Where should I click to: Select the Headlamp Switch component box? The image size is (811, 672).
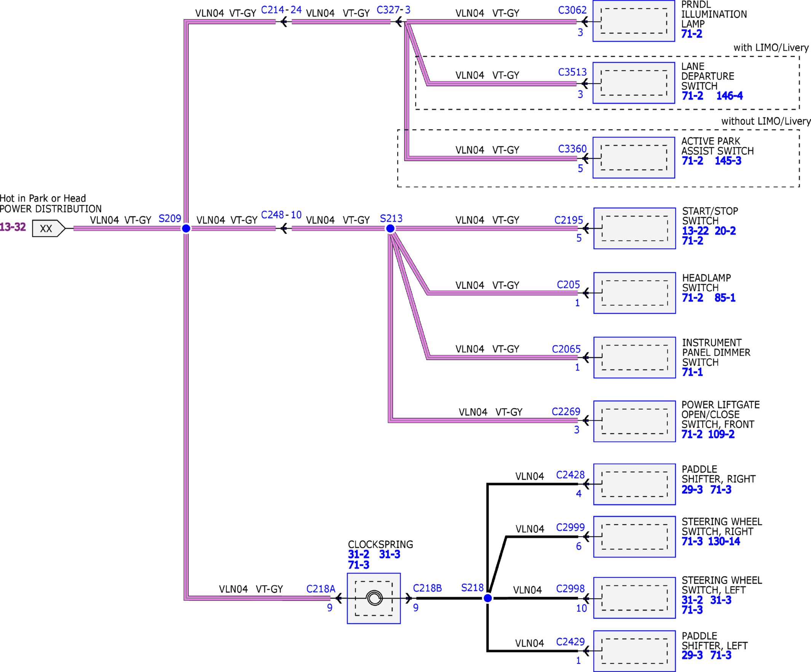click(x=634, y=293)
